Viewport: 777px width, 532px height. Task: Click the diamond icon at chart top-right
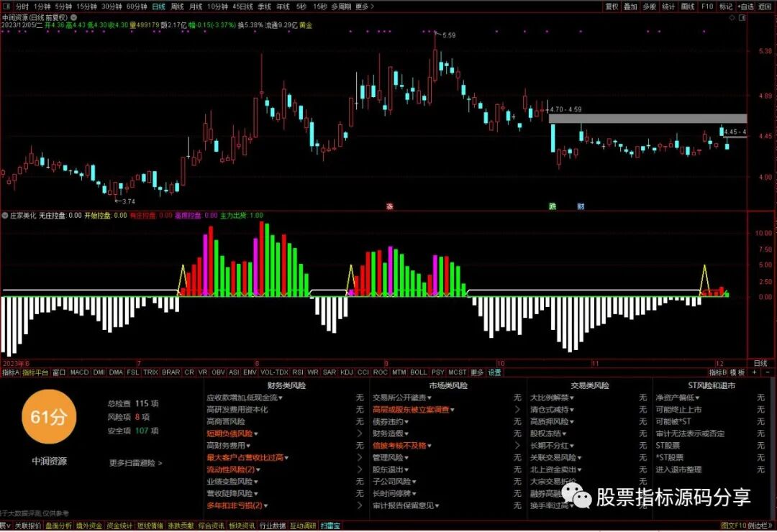tap(732, 17)
